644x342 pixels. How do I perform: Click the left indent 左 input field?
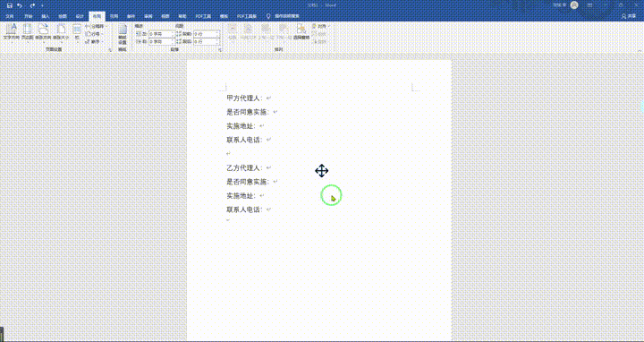pos(161,34)
